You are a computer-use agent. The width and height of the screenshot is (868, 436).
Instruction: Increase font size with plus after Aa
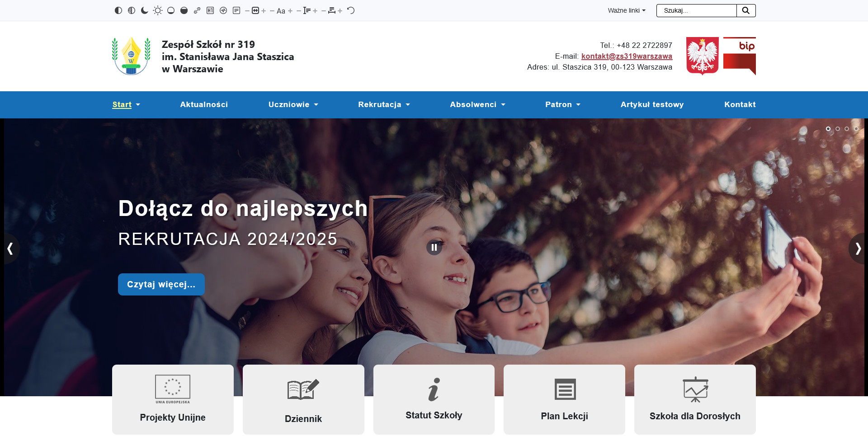[x=290, y=11]
